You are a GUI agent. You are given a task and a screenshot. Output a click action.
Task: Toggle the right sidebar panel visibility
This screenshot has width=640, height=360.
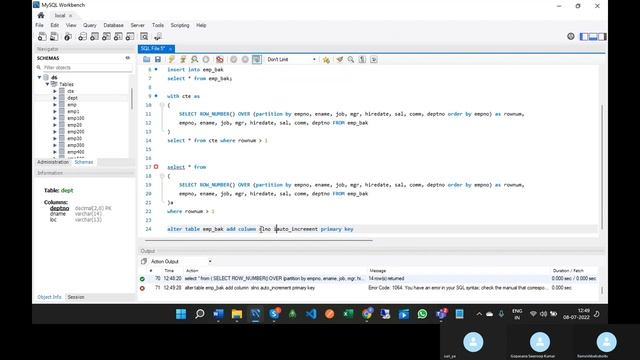602,37
